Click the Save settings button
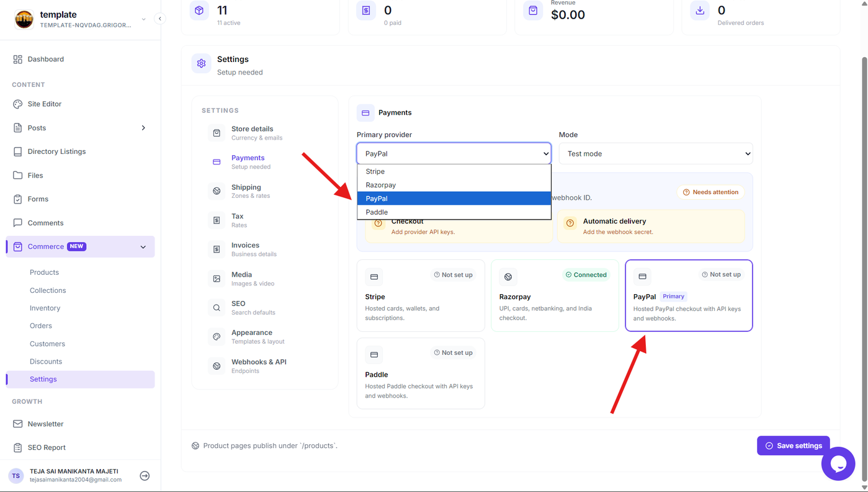This screenshot has height=492, width=868. 794,445
